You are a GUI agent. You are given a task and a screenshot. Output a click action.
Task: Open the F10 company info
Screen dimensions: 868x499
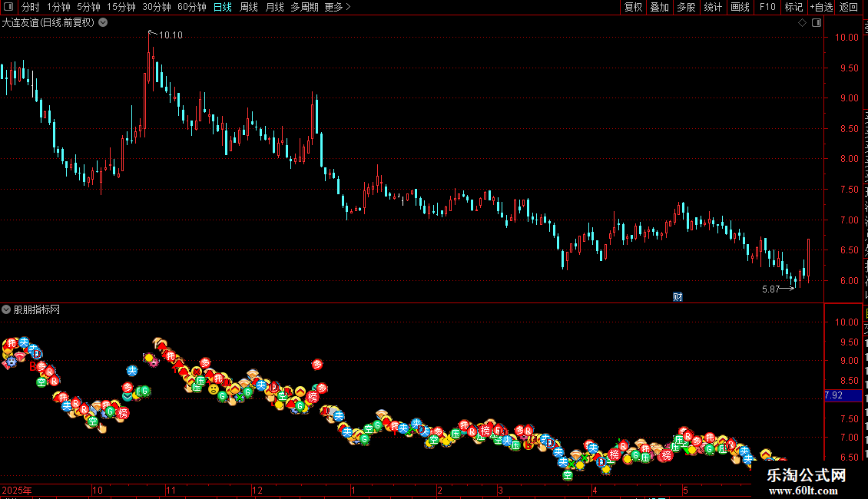click(x=767, y=7)
